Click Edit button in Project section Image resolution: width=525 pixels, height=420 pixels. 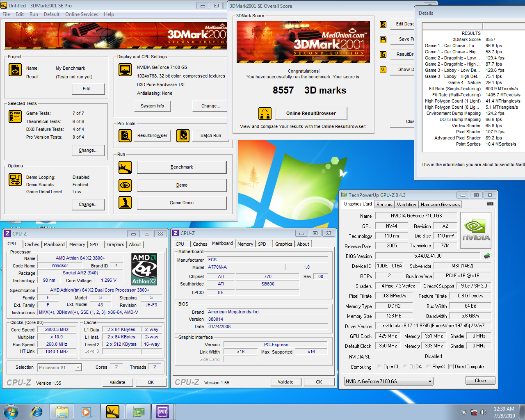88,89
